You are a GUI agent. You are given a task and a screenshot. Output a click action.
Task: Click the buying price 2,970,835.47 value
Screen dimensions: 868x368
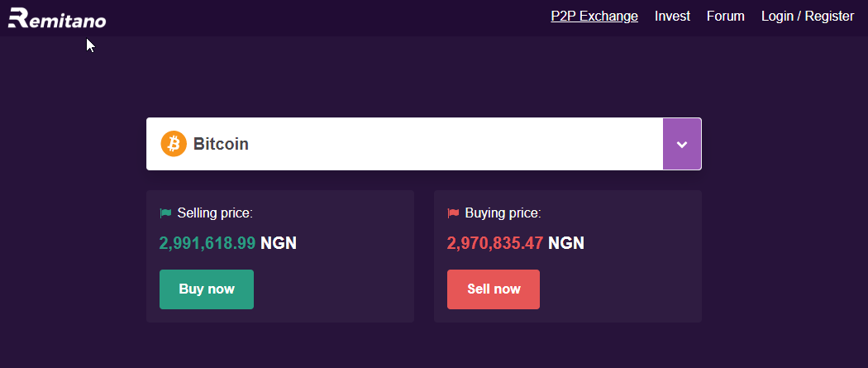pyautogui.click(x=495, y=243)
